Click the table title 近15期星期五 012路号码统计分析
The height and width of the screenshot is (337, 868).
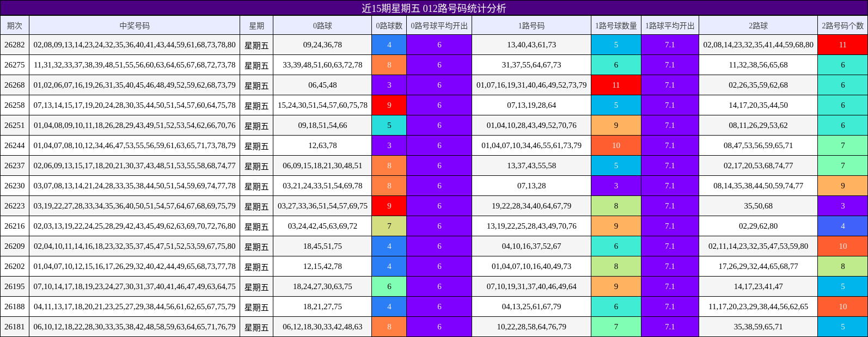434,8
